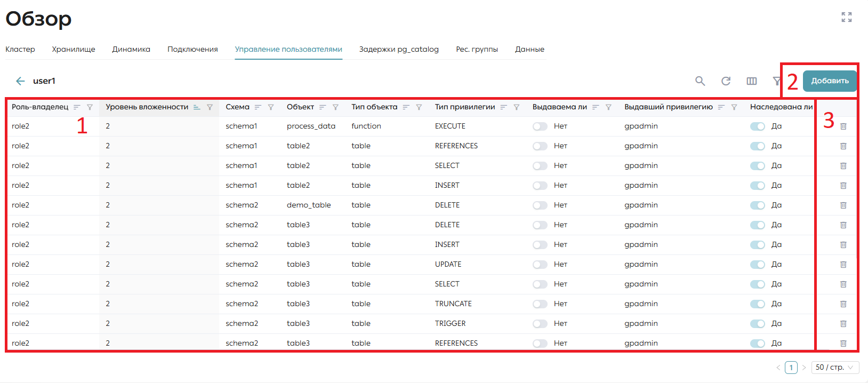Open the column settings icon
868x383 pixels.
click(x=752, y=81)
